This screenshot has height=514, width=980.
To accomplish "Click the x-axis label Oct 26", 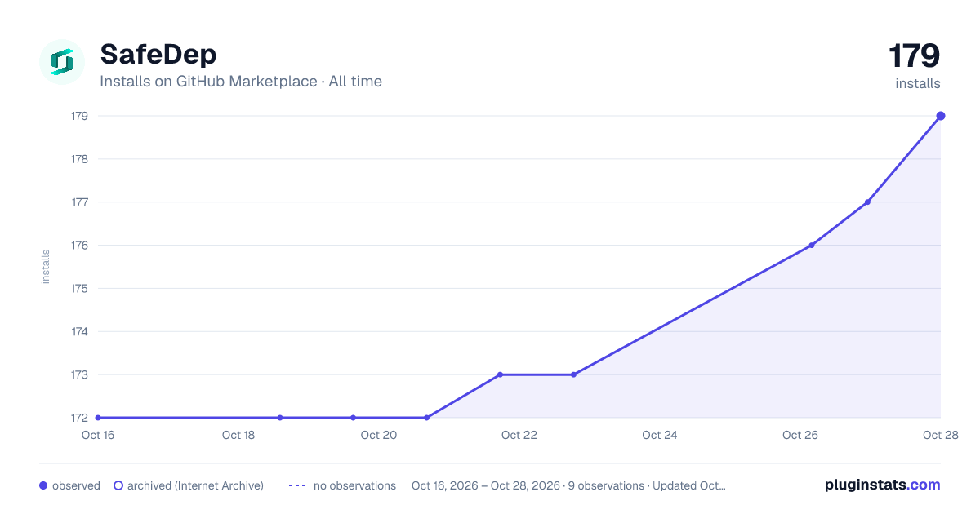I will pos(800,435).
